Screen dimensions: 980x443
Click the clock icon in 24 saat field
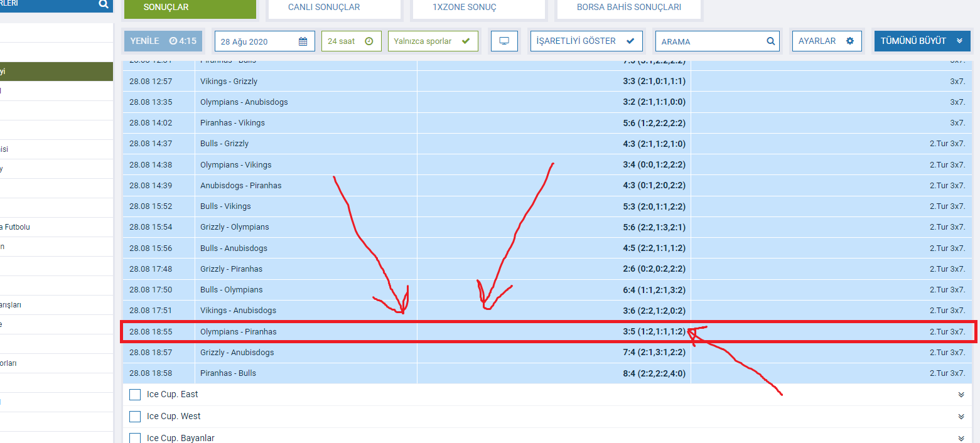click(x=369, y=41)
